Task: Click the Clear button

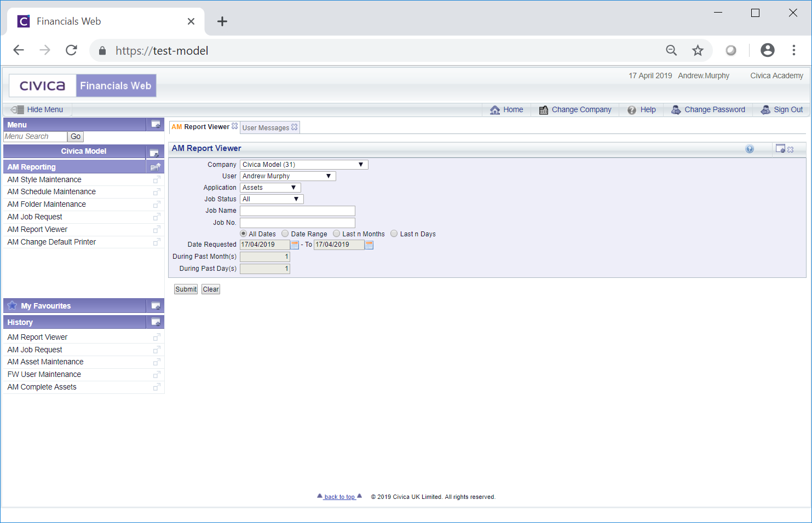Action: [211, 289]
